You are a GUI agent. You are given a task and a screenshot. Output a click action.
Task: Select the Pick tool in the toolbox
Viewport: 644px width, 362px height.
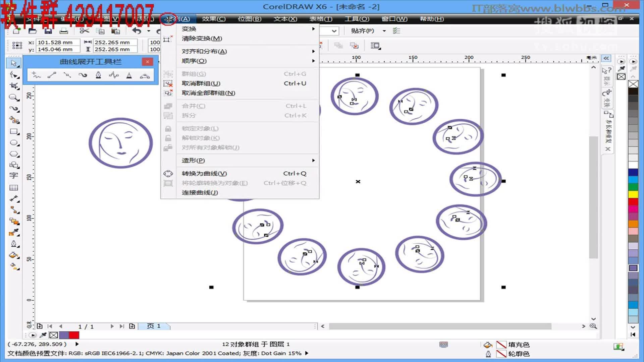point(13,62)
